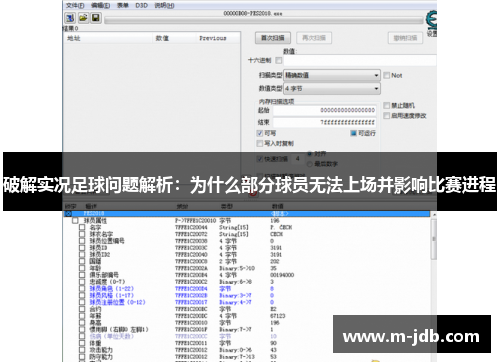
Task: Tick the 球衣名字 row checkbox
Action: pyautogui.click(x=82, y=234)
